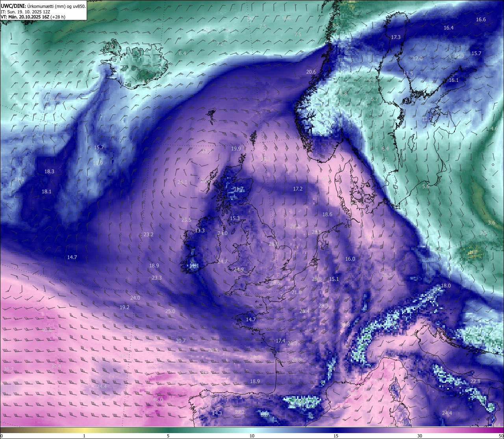Image resolution: width=504 pixels, height=439 pixels.
Task: Click the map value 23.3
Action: [x=157, y=278]
